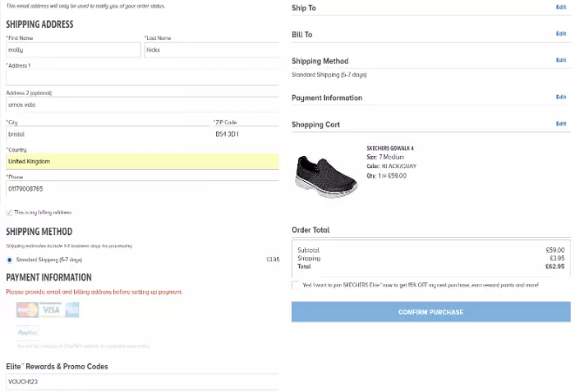
Task: Click Edit next to Shopping Cart
Action: 561,124
